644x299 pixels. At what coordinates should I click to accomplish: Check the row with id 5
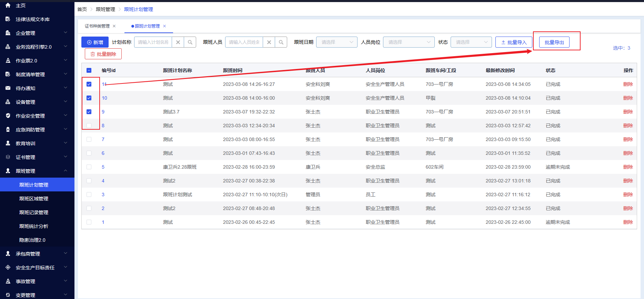pyautogui.click(x=89, y=167)
